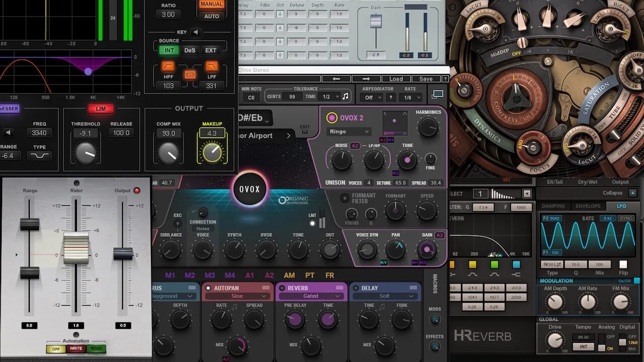Viewport: 644px width, 362px height.
Task: Click the Reverb module drag handle icon
Action: click(339, 288)
